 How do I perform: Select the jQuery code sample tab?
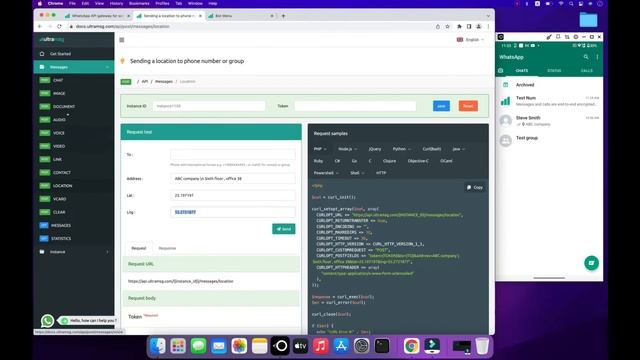(374, 149)
